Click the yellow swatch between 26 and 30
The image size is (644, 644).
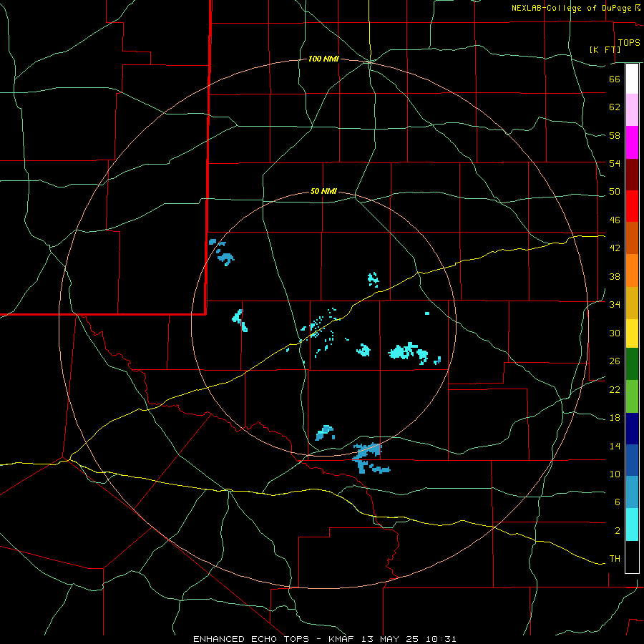click(x=632, y=333)
